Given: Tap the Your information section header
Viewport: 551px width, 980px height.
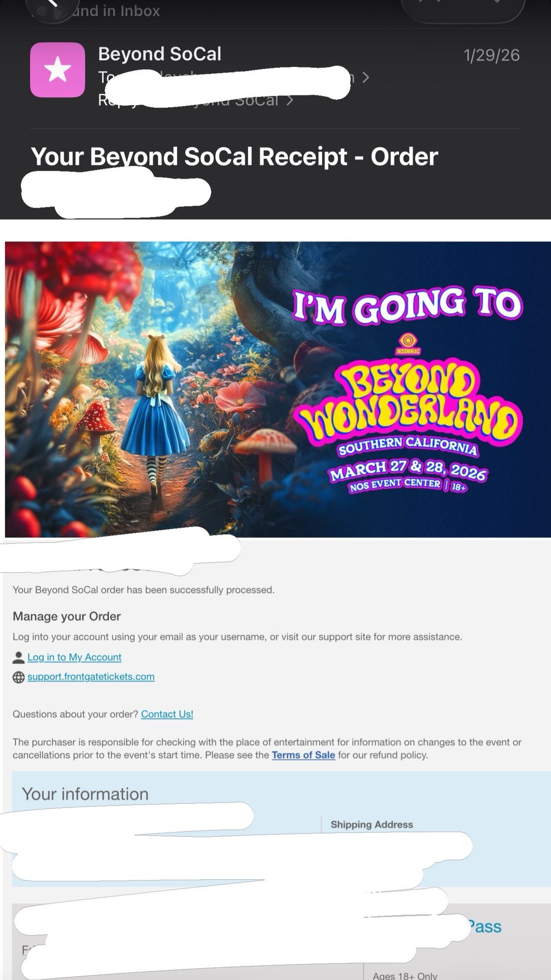Looking at the screenshot, I should pos(85,794).
